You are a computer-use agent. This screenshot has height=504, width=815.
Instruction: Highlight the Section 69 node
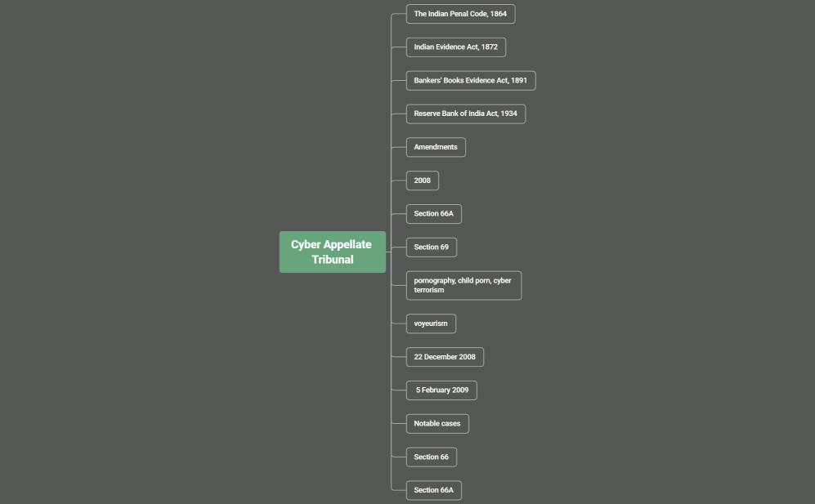(x=431, y=247)
